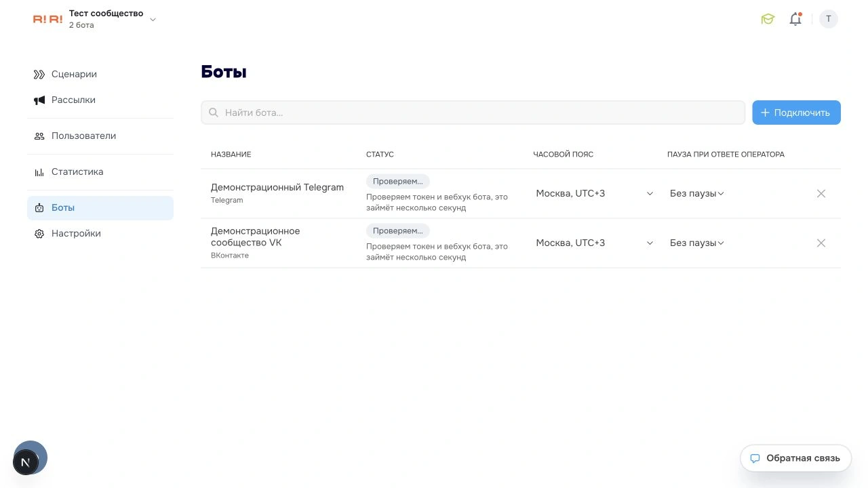The width and height of the screenshot is (868, 488).
Task: Open Статистика section
Action: (x=100, y=172)
